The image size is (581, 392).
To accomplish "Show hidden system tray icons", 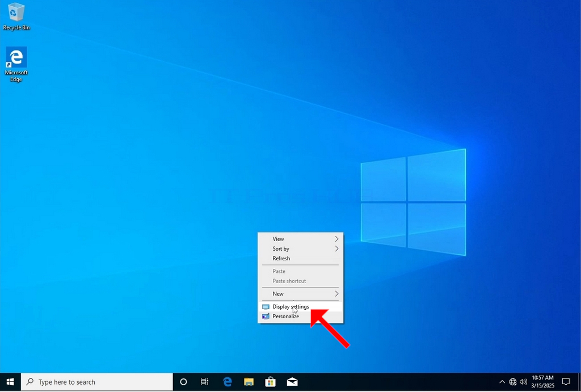I will (502, 382).
